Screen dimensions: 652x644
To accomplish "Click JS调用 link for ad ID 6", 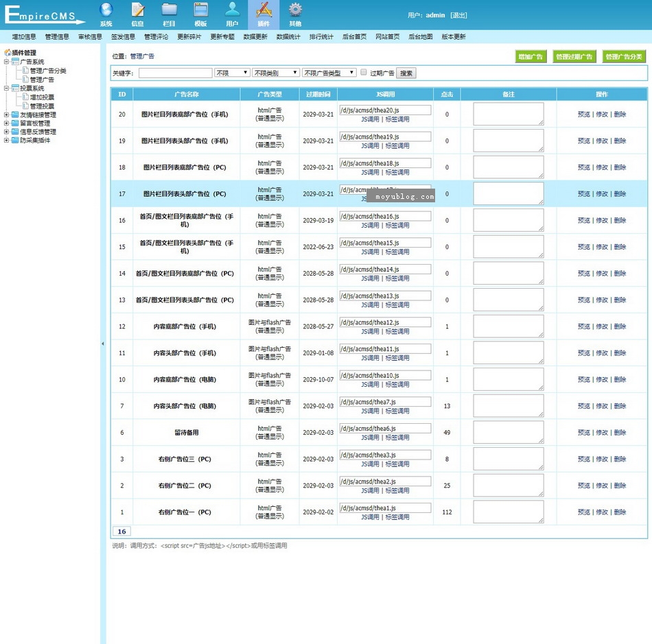I will (370, 438).
